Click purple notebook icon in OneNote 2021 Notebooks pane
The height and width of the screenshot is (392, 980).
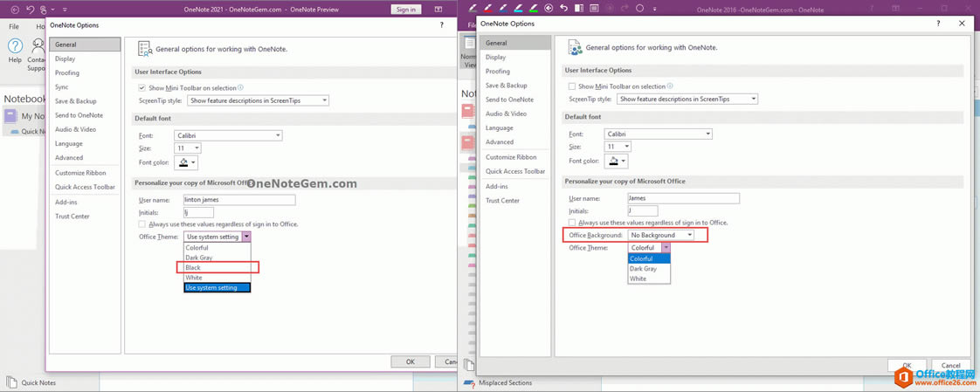click(10, 116)
